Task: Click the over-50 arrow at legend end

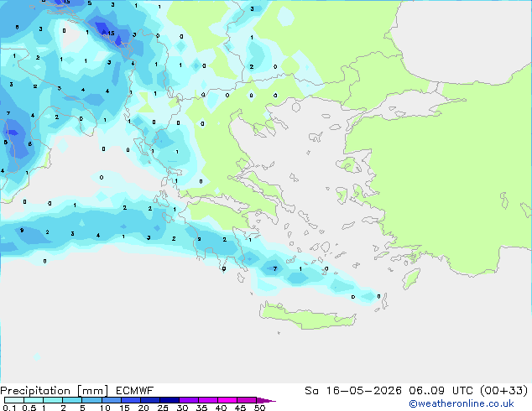Action: (266, 400)
